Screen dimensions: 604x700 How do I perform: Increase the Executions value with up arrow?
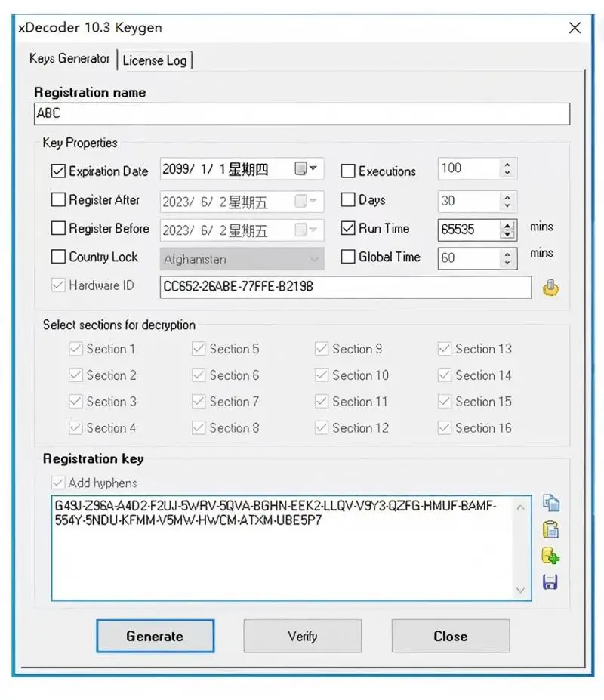(507, 165)
